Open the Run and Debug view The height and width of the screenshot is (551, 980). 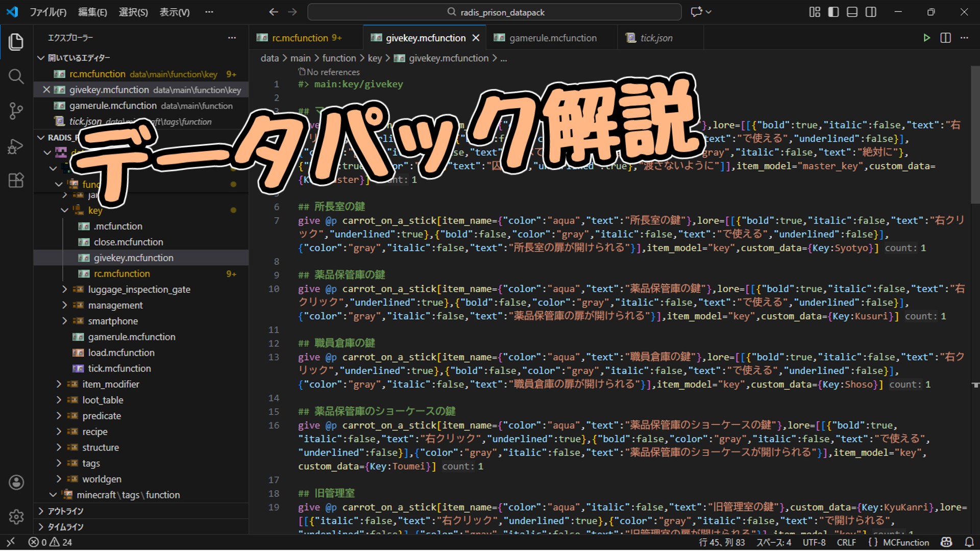[16, 146]
